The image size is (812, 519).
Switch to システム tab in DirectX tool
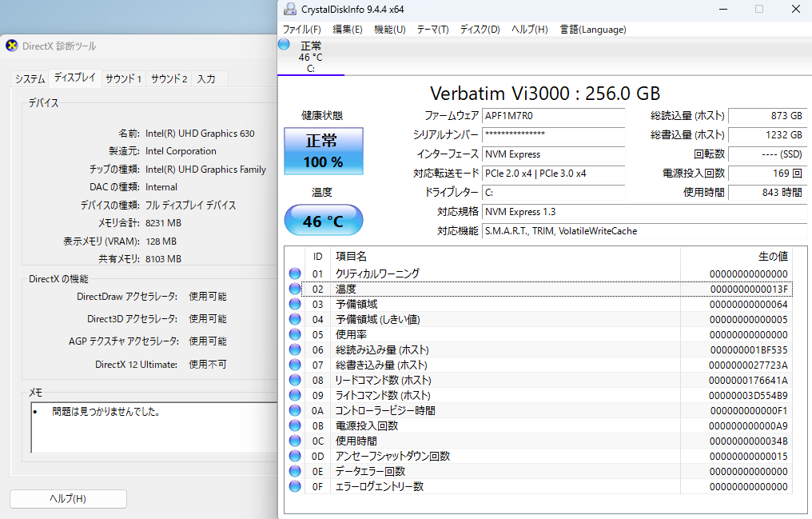(x=30, y=78)
